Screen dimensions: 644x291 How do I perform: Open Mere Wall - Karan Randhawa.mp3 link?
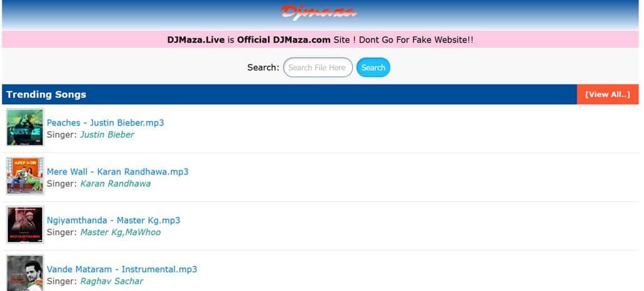pyautogui.click(x=117, y=172)
